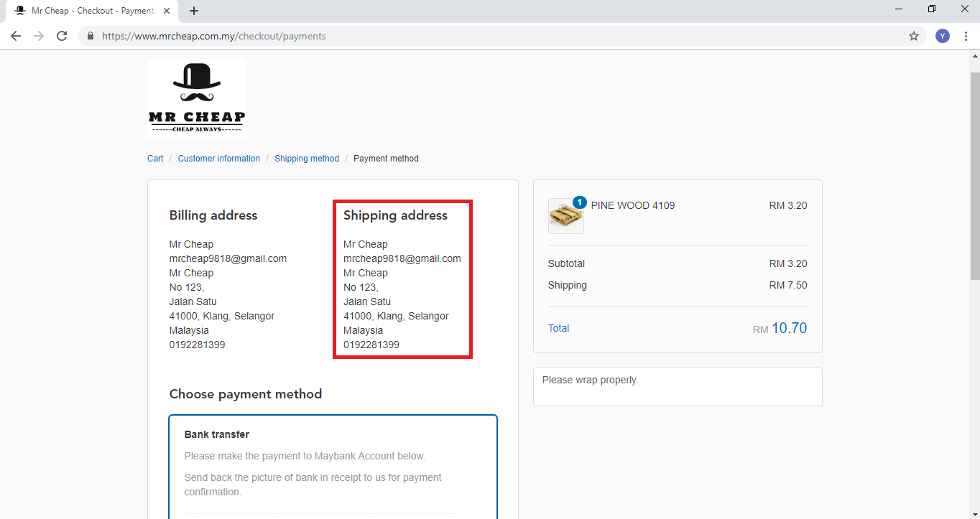980x519 pixels.
Task: Click the shipping phone number 0192281399
Action: coord(371,345)
